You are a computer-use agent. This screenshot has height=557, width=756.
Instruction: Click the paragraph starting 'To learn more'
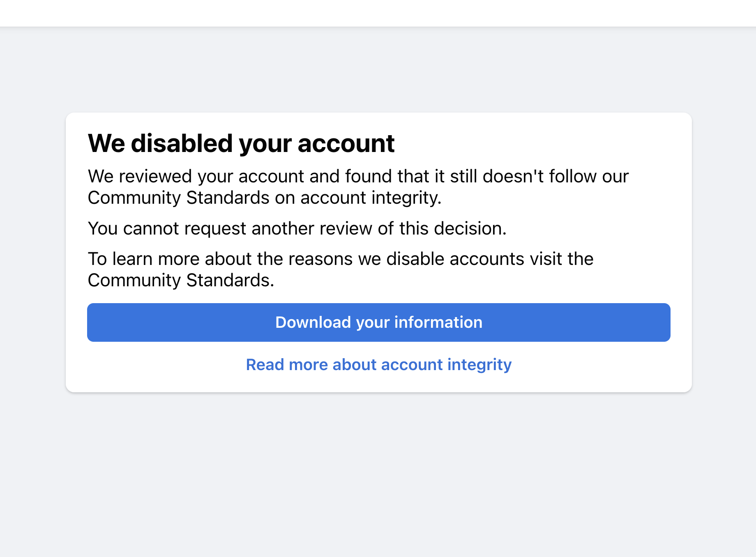coord(341,269)
